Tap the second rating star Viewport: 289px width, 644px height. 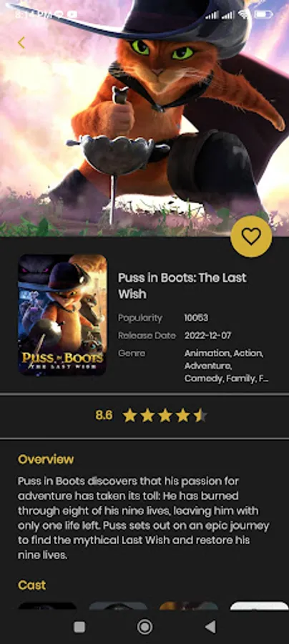tap(147, 415)
